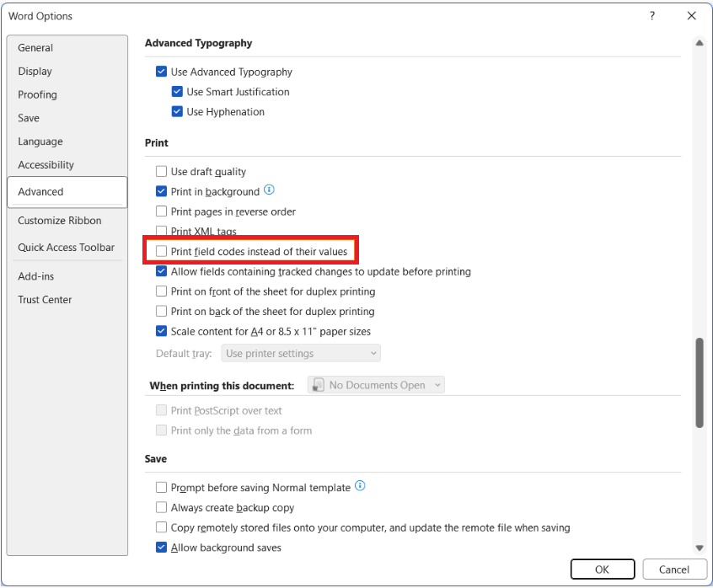Open the Default tray dropdown
Viewport: 713px width, 588px height.
[301, 354]
